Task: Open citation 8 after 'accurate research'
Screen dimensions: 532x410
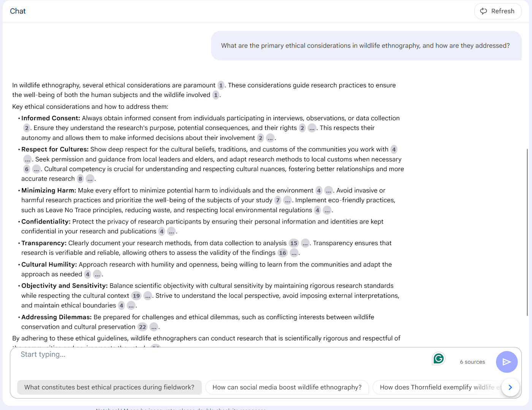Action: (x=80, y=179)
